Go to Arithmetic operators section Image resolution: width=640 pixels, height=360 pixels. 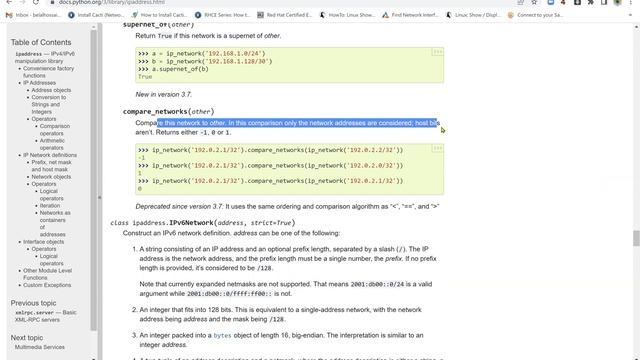[52, 144]
